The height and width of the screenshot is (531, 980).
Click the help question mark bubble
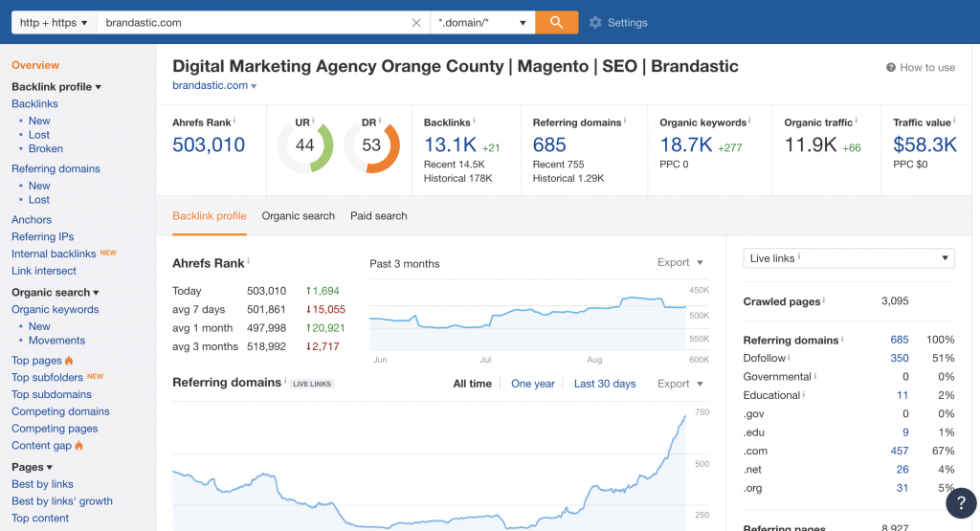point(961,502)
